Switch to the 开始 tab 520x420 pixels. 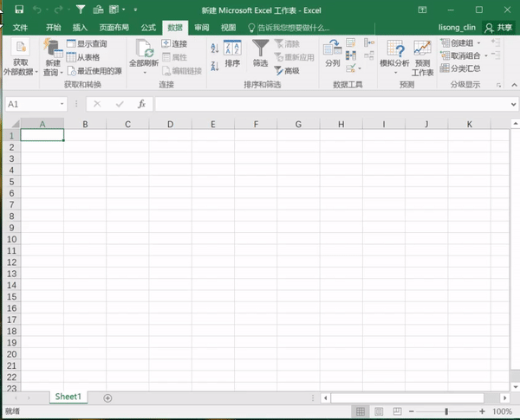(x=53, y=28)
